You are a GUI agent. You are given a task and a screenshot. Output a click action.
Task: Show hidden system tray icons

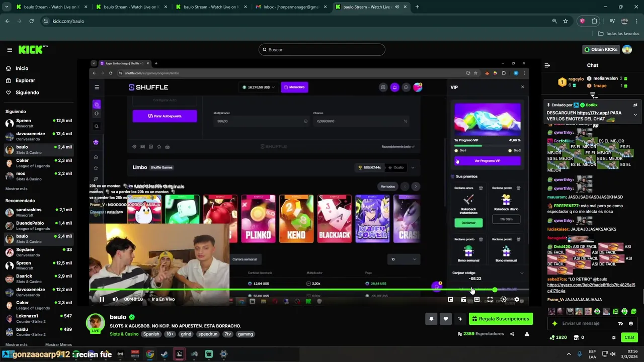[x=569, y=354]
